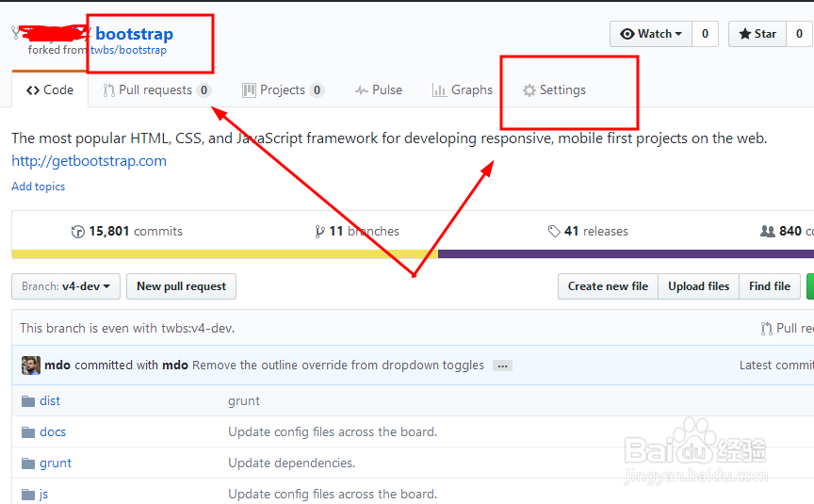Click the Pulse activity icon
The height and width of the screenshot is (504, 814).
[362, 90]
